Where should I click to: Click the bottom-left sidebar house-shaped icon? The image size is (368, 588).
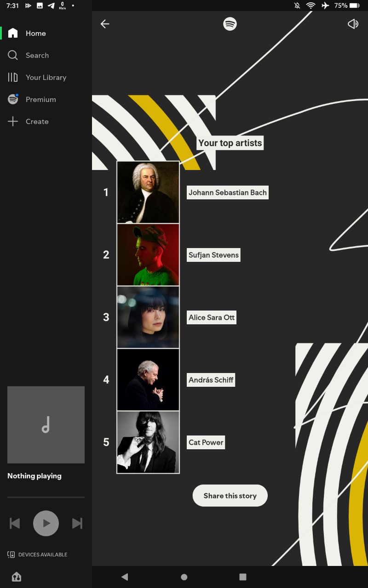point(17,577)
